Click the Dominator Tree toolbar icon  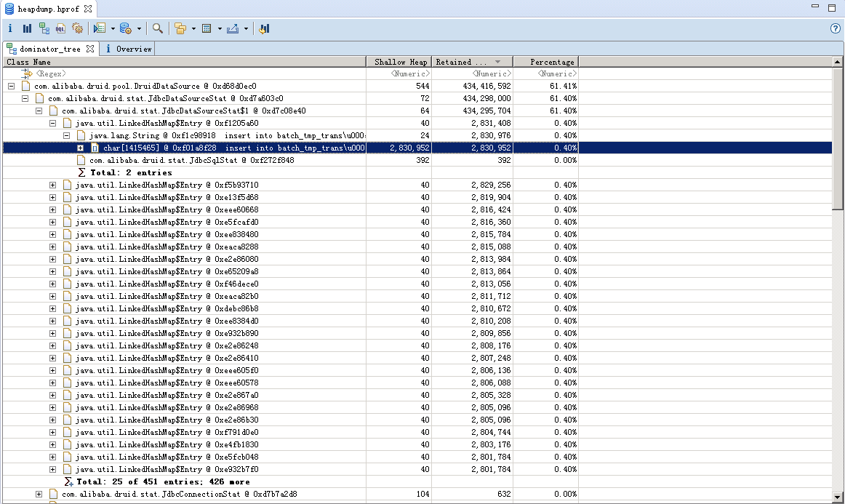pos(44,28)
